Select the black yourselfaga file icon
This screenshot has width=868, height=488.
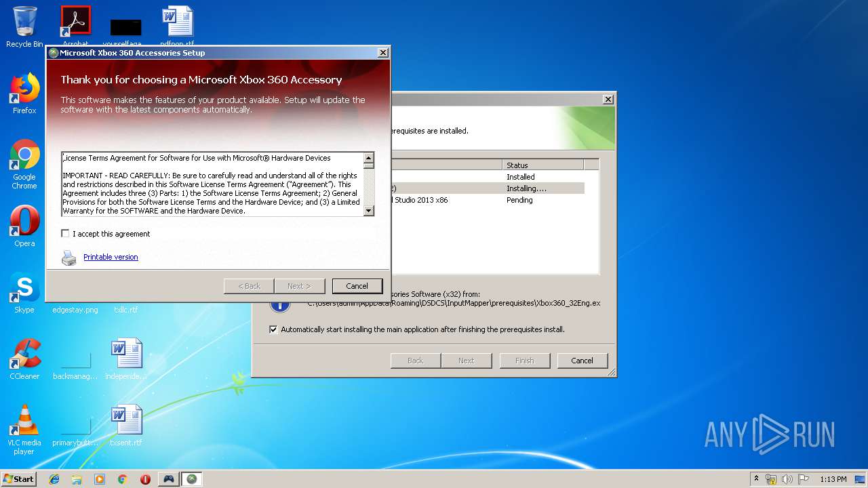coord(125,28)
